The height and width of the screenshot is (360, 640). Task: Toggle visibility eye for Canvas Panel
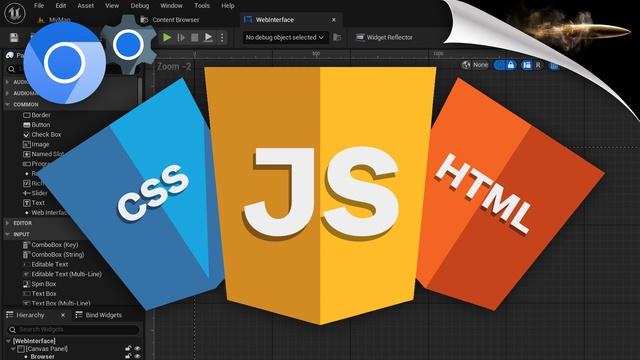[137, 349]
